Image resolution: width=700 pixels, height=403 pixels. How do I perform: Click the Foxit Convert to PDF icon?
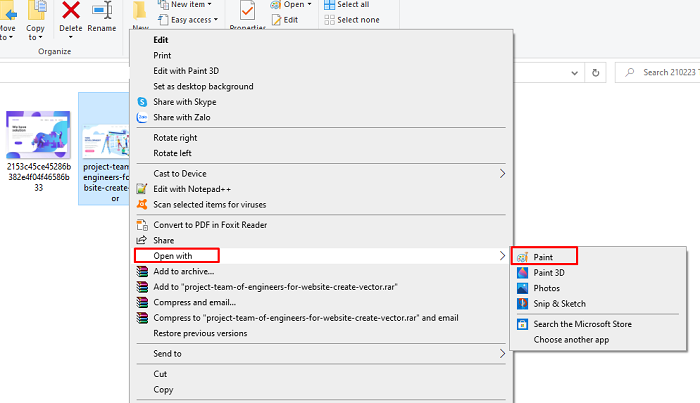[x=142, y=225]
